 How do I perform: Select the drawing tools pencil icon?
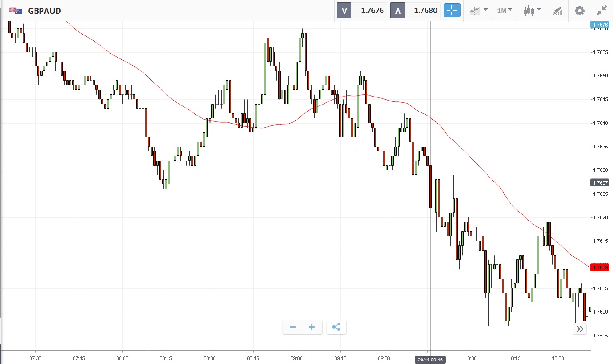coord(557,11)
